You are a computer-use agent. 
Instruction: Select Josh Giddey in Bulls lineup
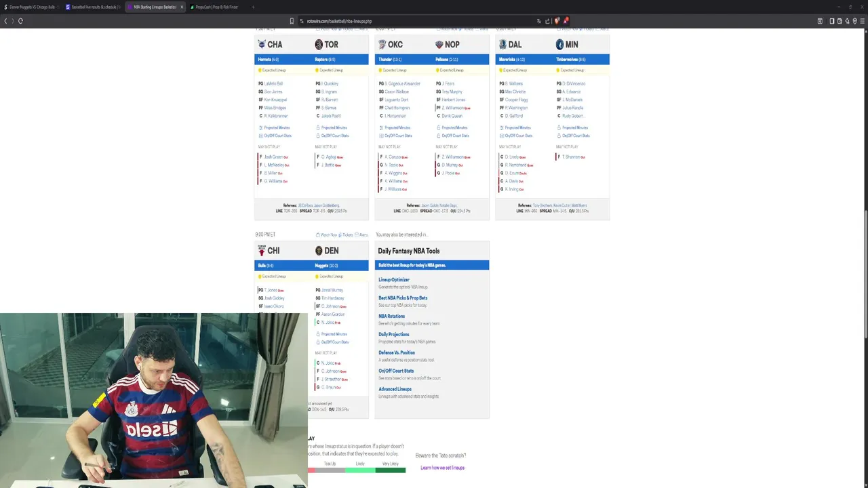point(274,298)
